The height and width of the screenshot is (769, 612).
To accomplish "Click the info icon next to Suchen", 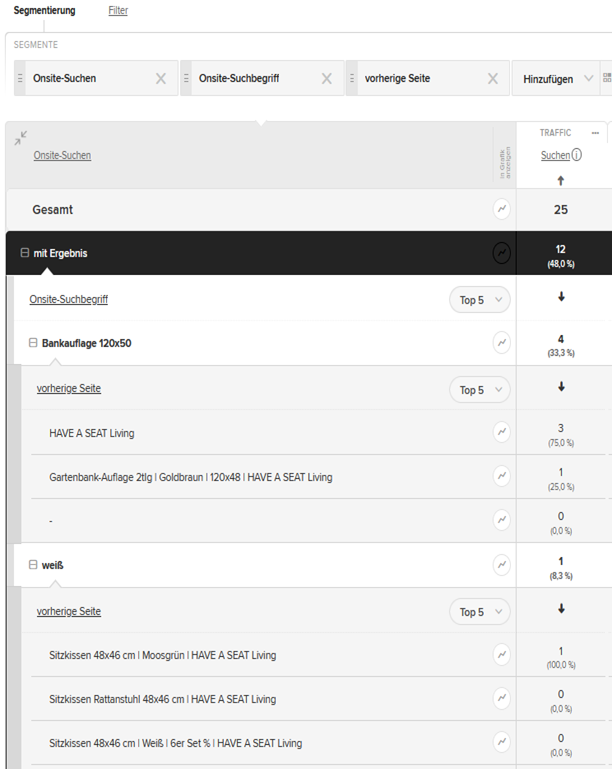I will 577,155.
